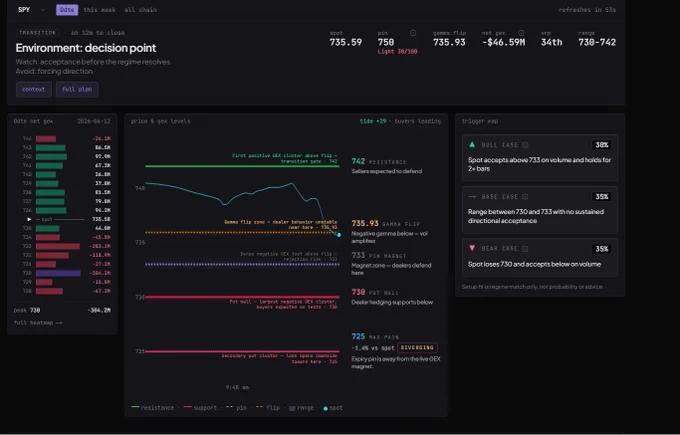
Task: Select the Base Case card
Action: (539, 210)
